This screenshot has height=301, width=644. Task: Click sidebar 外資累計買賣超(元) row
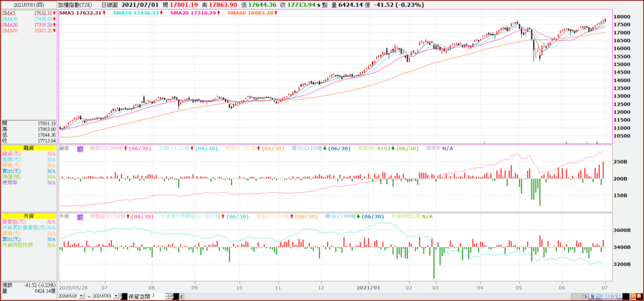pyautogui.click(x=29, y=227)
